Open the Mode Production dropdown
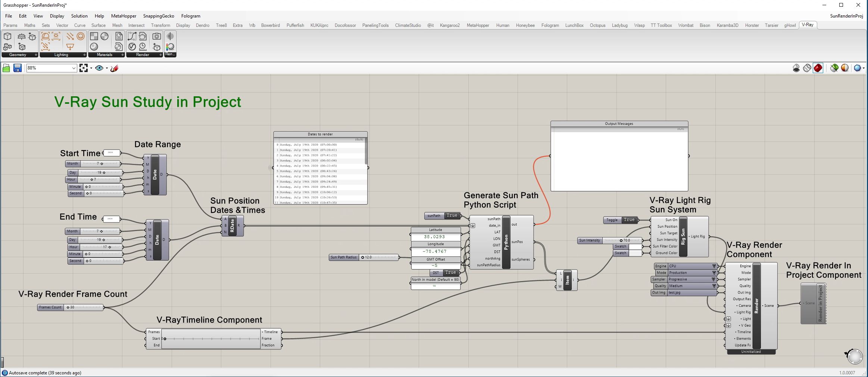 coord(687,273)
